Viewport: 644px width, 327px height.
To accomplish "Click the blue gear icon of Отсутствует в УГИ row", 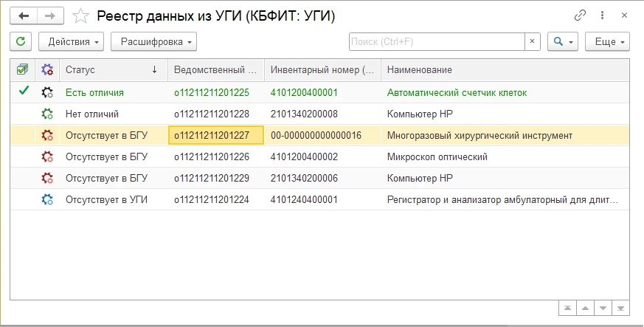I will 47,199.
